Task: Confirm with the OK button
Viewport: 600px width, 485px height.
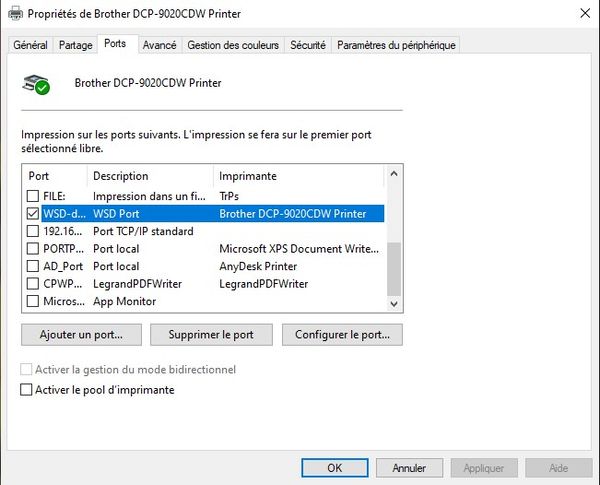Action: pos(335,468)
